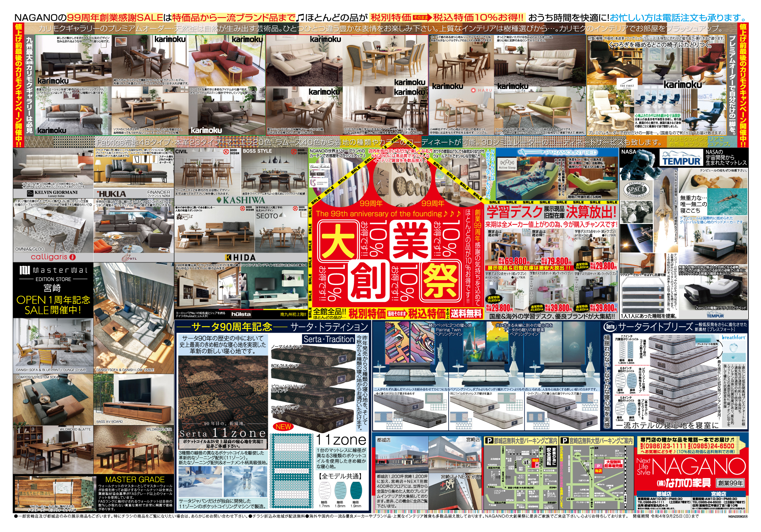This screenshot has height=532, width=761.
Task: Click the KELVIN GIORMANI Luxury Sofas logo
Action: pos(53,194)
